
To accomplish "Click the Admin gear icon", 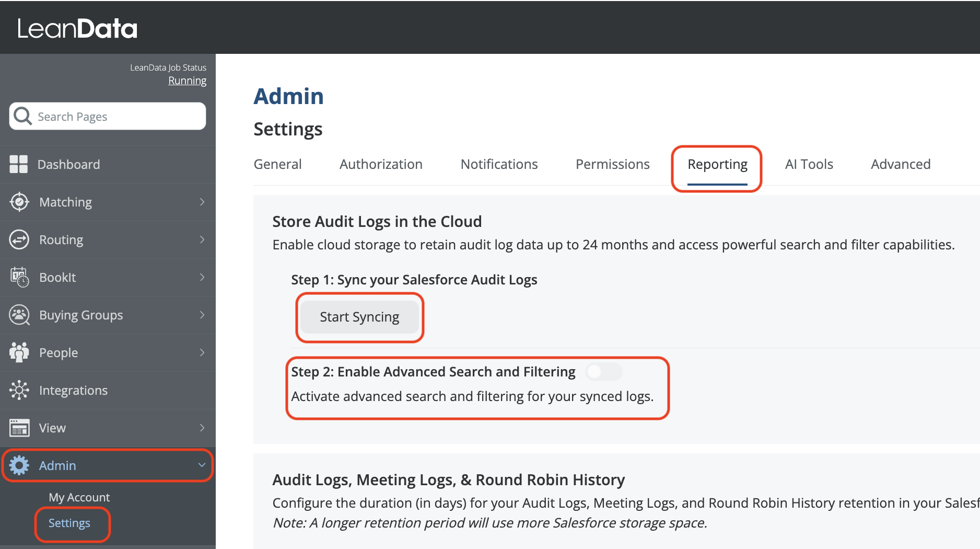I will click(19, 465).
